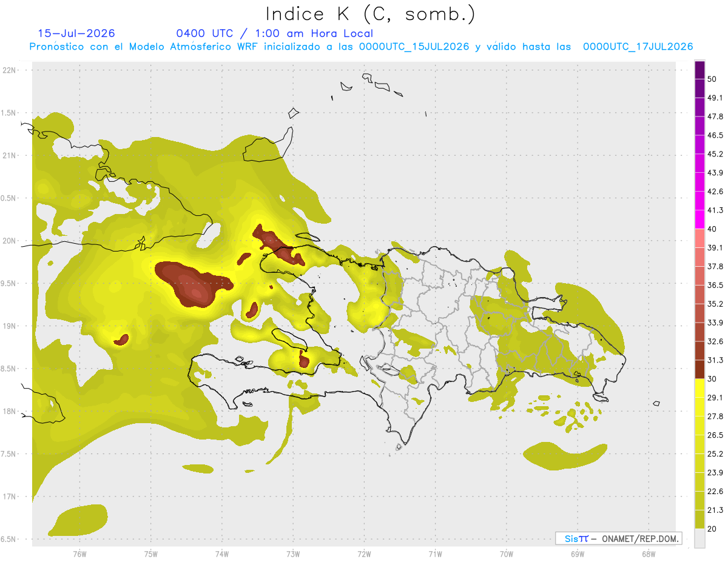Click the "75W" longitude label
Image resolution: width=728 pixels, height=562 pixels.
(151, 554)
